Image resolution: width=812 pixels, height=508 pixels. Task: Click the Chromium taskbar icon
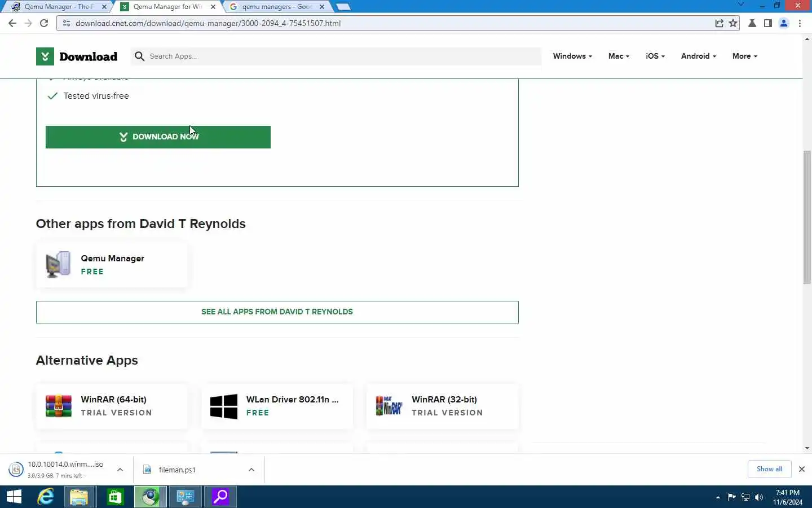click(x=150, y=497)
